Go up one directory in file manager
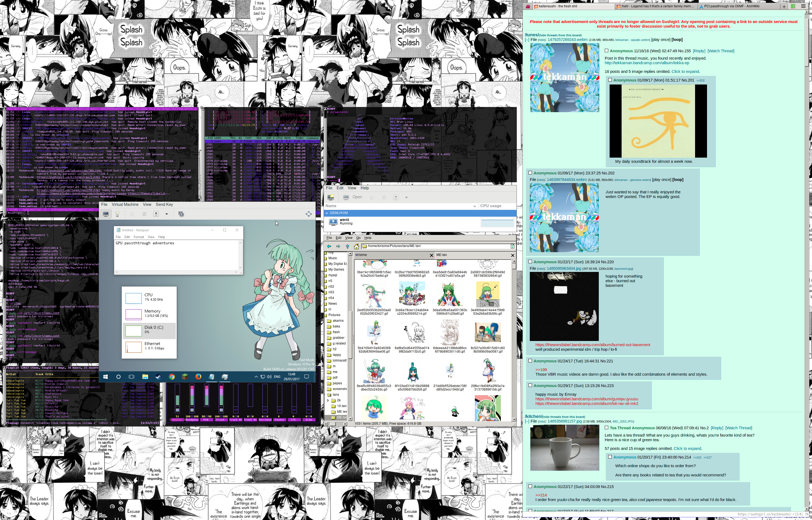The image size is (812, 520). (x=347, y=246)
